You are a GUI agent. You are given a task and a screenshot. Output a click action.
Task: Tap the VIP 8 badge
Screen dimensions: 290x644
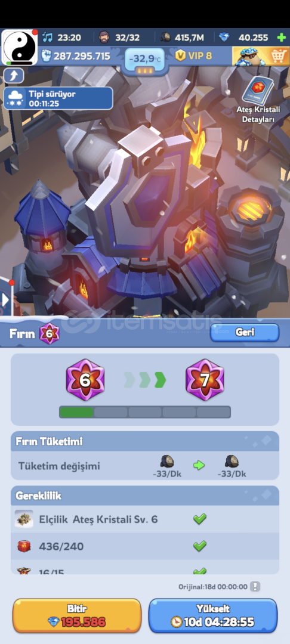tap(193, 55)
